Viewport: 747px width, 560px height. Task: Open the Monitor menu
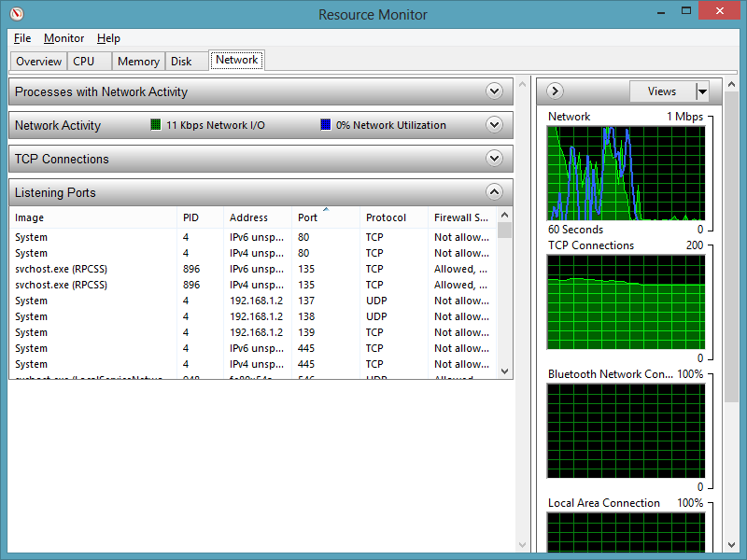tap(63, 38)
